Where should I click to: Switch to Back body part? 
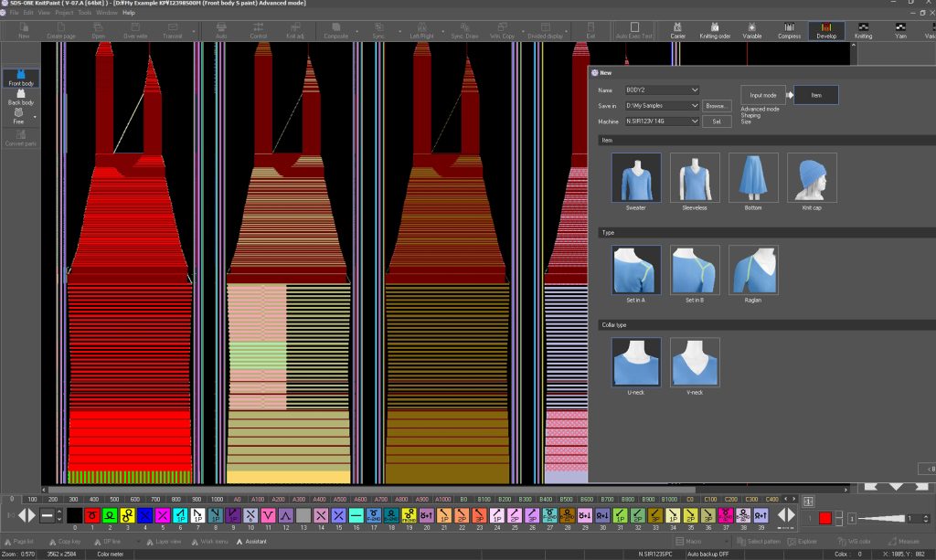(20, 97)
